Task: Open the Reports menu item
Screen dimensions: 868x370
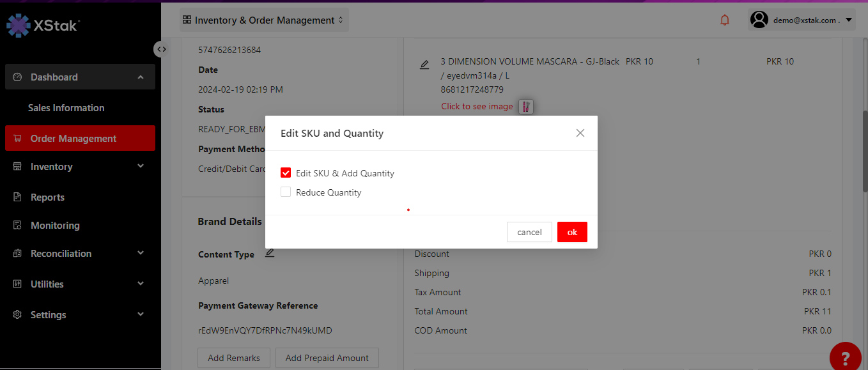Action: click(48, 197)
